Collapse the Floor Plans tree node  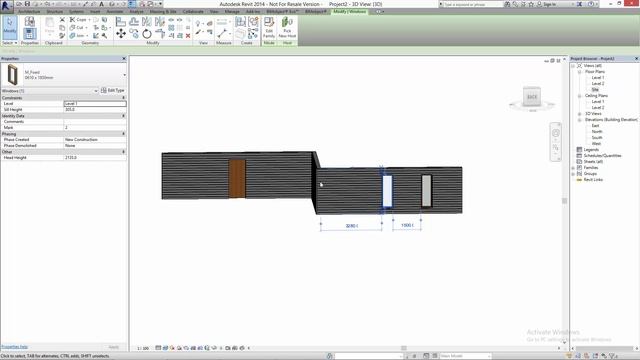[x=580, y=72]
